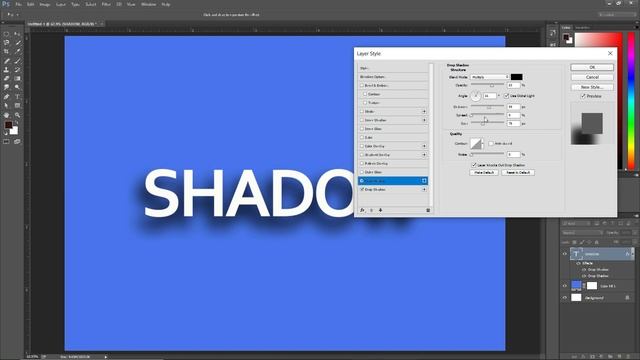Enable the Anti-aliased checkbox
Screen dimensions: 640x360
coord(491,144)
